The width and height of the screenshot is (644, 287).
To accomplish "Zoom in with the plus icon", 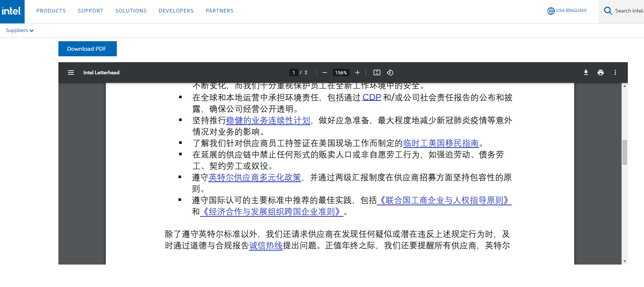I will (357, 72).
